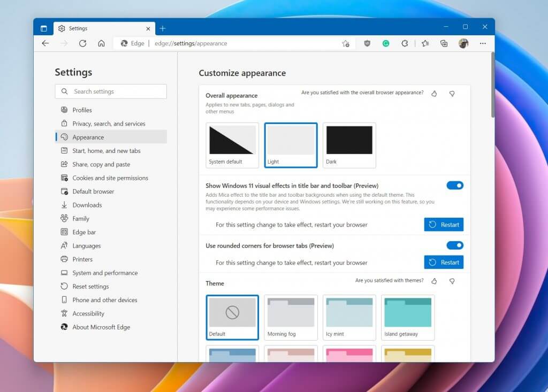Open the Settings and more ellipsis menu
Image resolution: width=548 pixels, height=392 pixels.
(x=483, y=43)
